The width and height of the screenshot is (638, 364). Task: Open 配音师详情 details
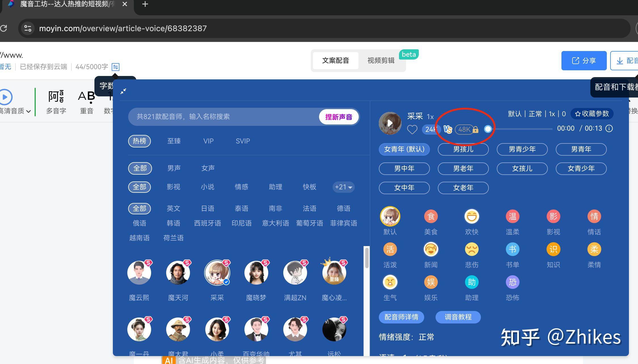[401, 317]
